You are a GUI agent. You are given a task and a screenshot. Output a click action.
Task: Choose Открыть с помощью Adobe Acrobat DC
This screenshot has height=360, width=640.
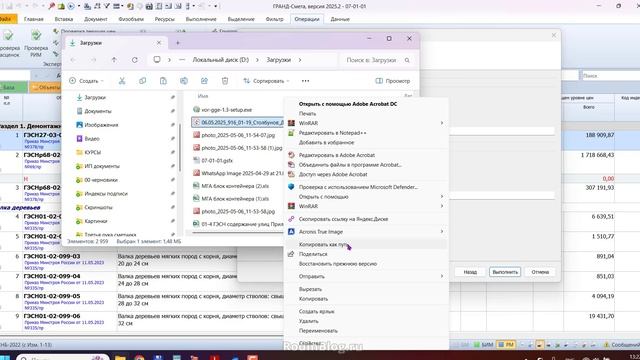pyautogui.click(x=348, y=104)
